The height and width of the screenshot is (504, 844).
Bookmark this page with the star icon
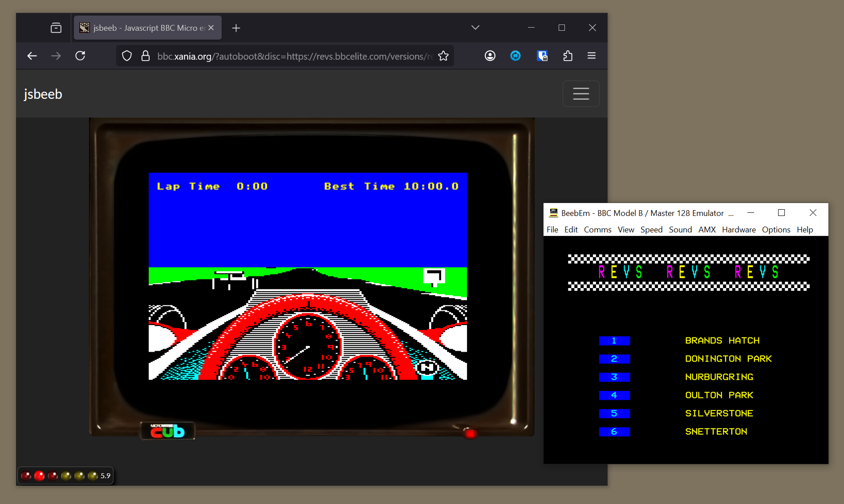coord(443,56)
